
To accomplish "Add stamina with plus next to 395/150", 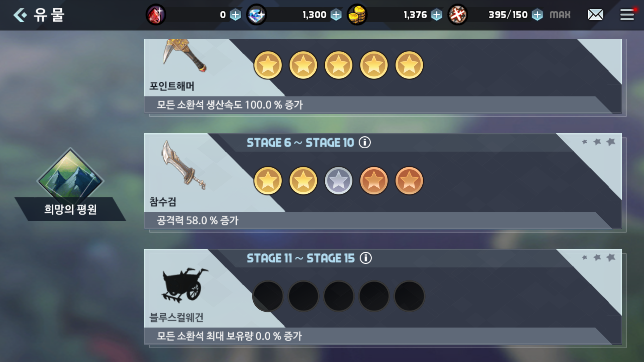I will click(x=537, y=15).
